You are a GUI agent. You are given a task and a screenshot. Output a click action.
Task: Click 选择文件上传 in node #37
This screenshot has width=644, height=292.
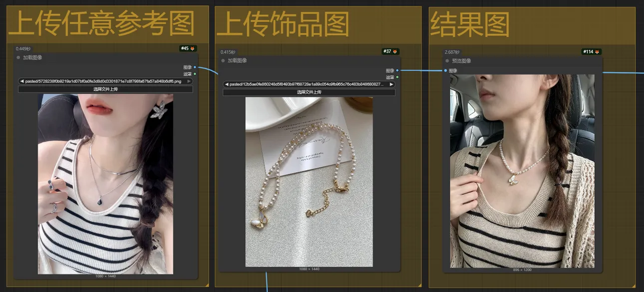[x=309, y=92]
